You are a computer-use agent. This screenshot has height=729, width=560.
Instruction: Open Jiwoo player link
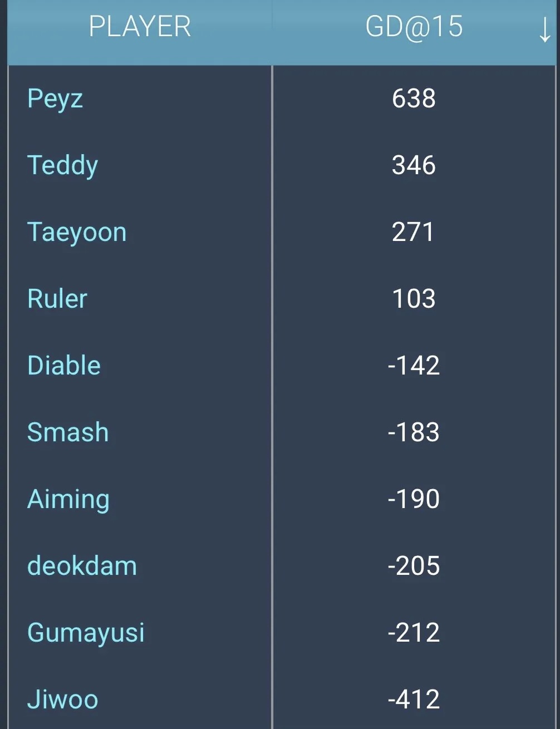click(62, 700)
